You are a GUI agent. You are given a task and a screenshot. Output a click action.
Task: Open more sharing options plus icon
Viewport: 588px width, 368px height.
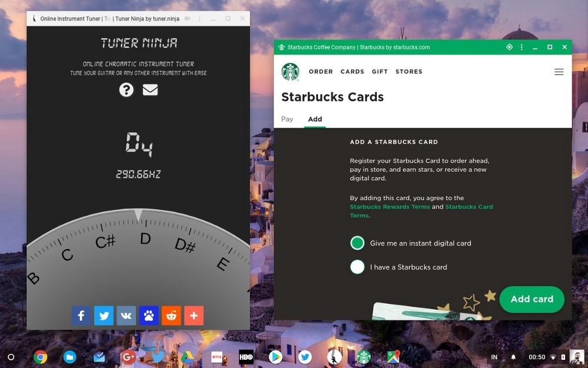[194, 316]
